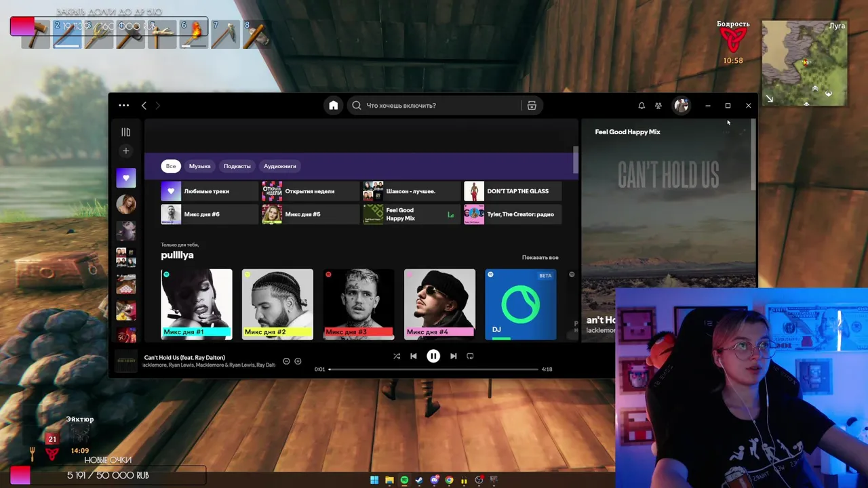The width and height of the screenshot is (868, 488).
Task: Skip to previous track
Action: click(x=414, y=356)
